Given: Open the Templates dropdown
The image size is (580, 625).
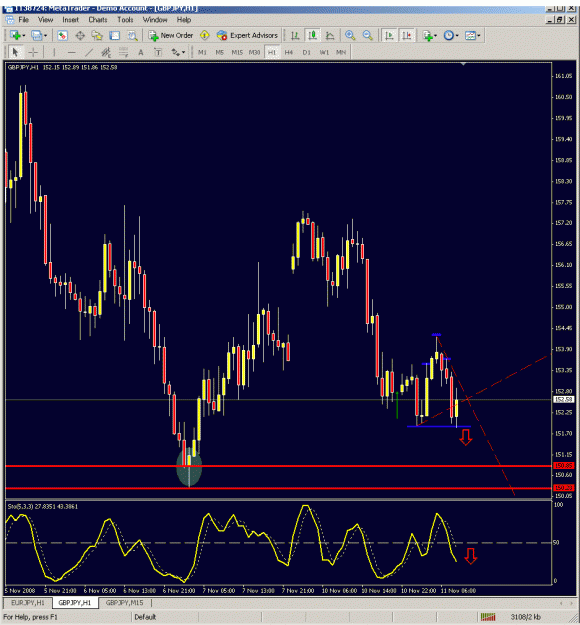Looking at the screenshot, I should pyautogui.click(x=472, y=35).
